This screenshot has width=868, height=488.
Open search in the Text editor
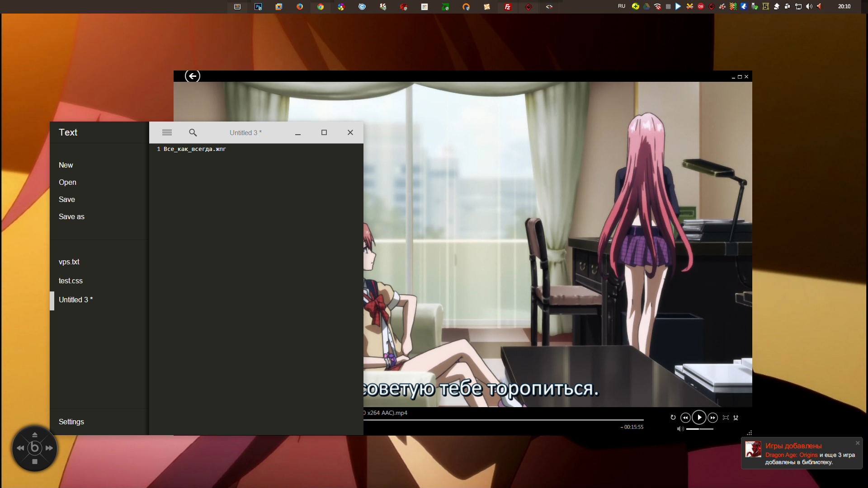click(193, 132)
